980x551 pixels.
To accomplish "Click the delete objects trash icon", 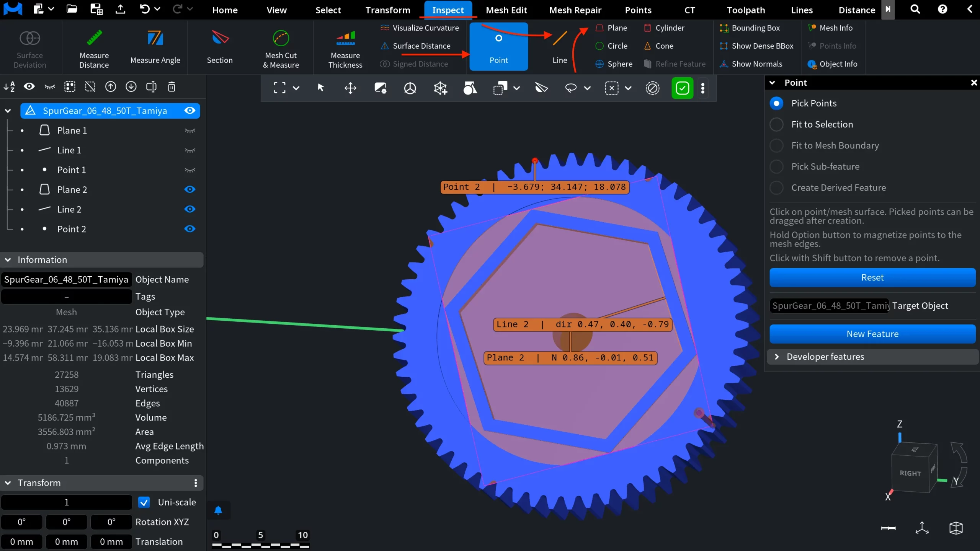I will pyautogui.click(x=171, y=87).
